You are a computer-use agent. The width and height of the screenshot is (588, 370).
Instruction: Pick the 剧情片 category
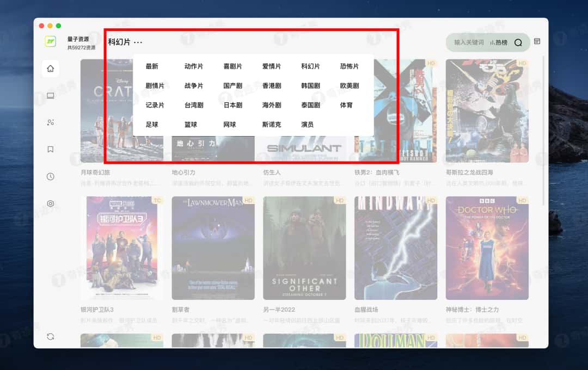pos(155,86)
